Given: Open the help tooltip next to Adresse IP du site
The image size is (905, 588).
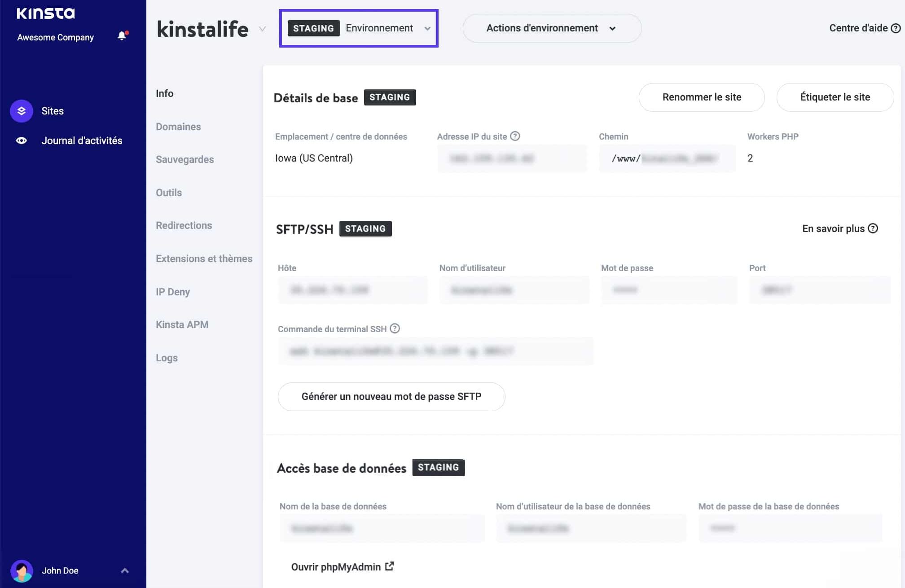Looking at the screenshot, I should point(515,136).
